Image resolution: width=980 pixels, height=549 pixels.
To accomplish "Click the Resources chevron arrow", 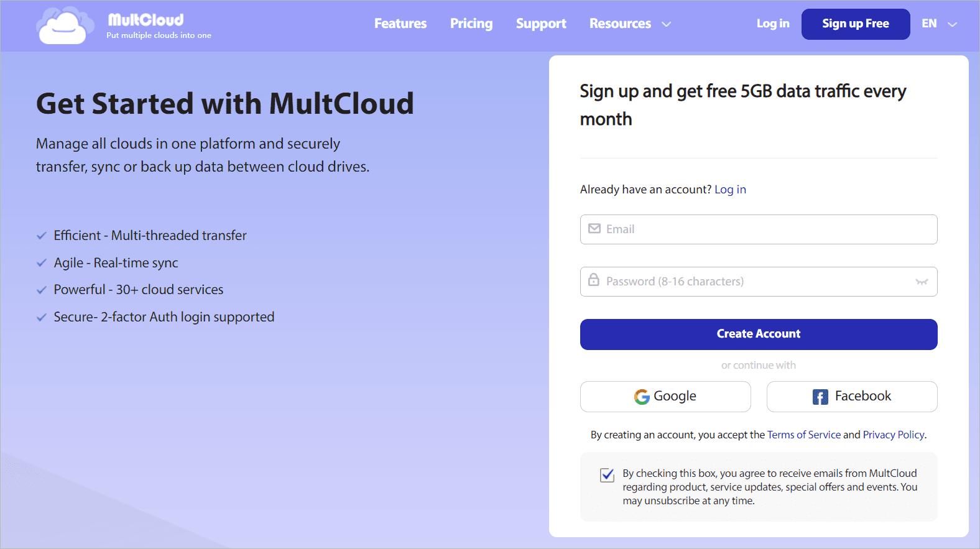I will click(666, 24).
